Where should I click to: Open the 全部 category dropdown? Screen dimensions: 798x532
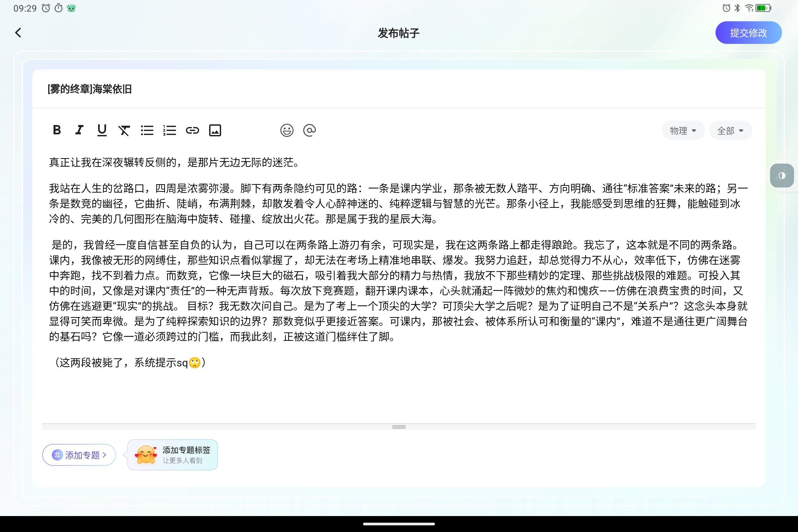click(731, 131)
